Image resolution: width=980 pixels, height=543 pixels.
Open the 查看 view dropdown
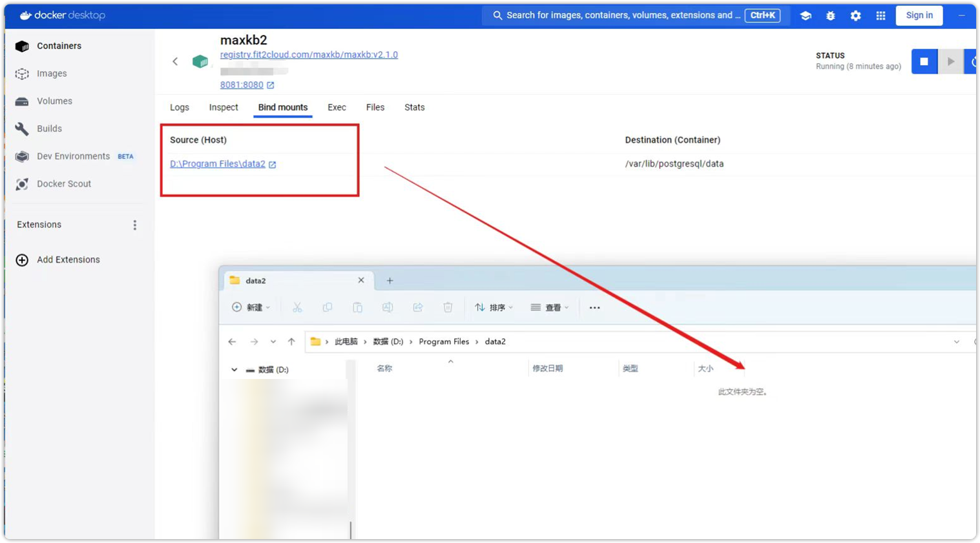[550, 307]
